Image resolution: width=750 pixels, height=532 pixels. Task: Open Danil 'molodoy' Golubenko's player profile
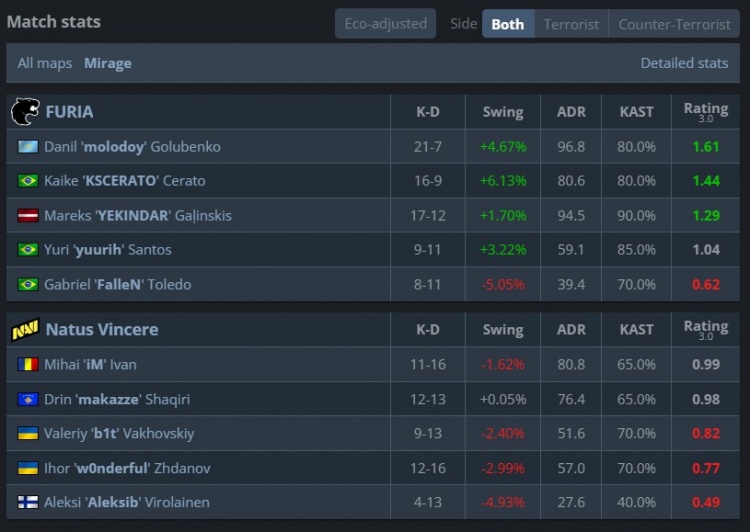click(x=132, y=147)
